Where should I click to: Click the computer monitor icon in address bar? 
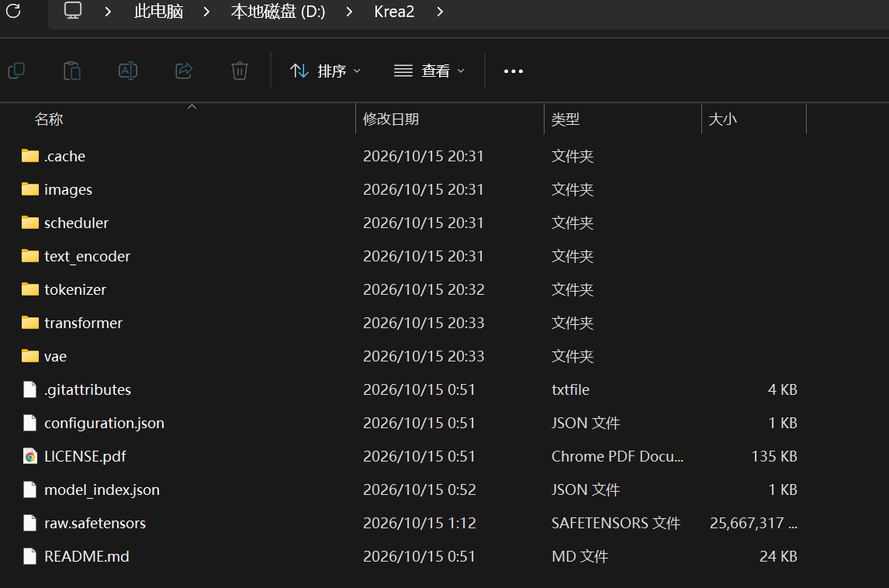(73, 10)
